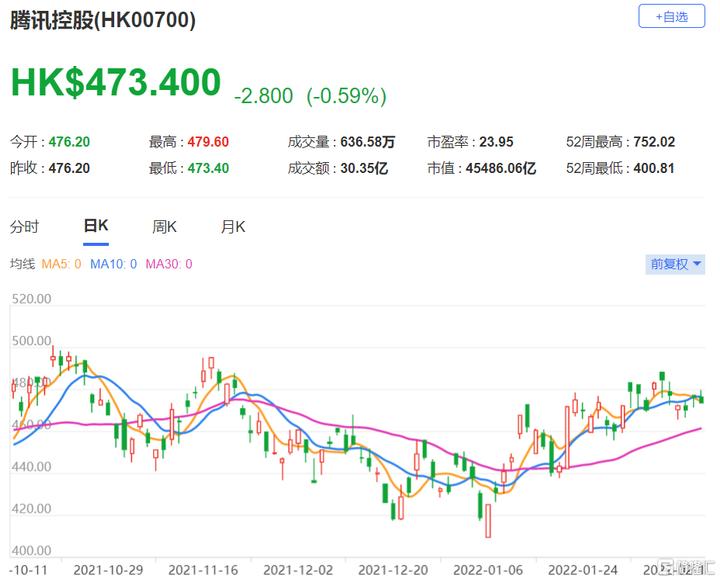The image size is (720, 581).
Task: Expand the 前复权 adjustment dropdown
Action: tap(675, 264)
